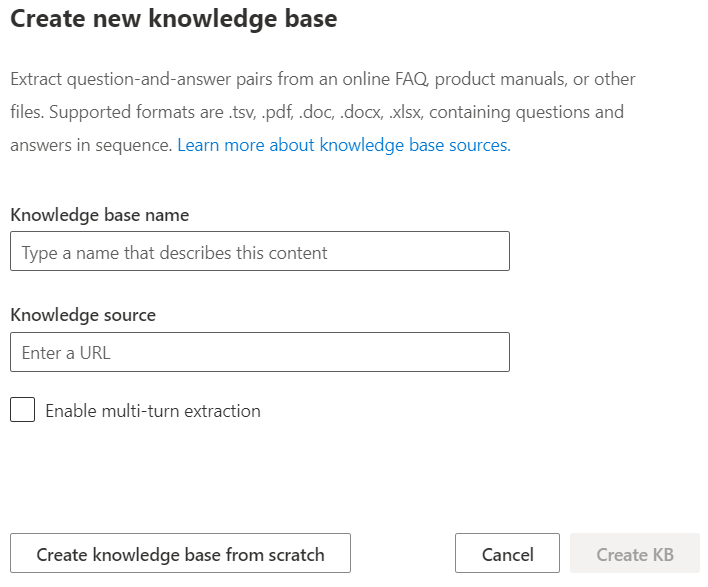The height and width of the screenshot is (587, 708).
Task: Open the Learn more about knowledge base sources link
Action: coord(343,145)
